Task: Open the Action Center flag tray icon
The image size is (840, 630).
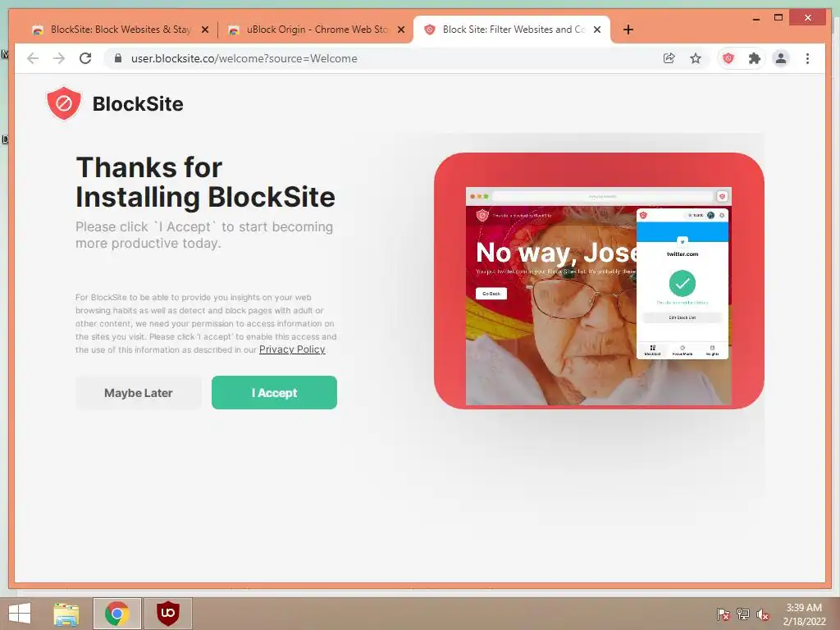Action: click(x=724, y=614)
